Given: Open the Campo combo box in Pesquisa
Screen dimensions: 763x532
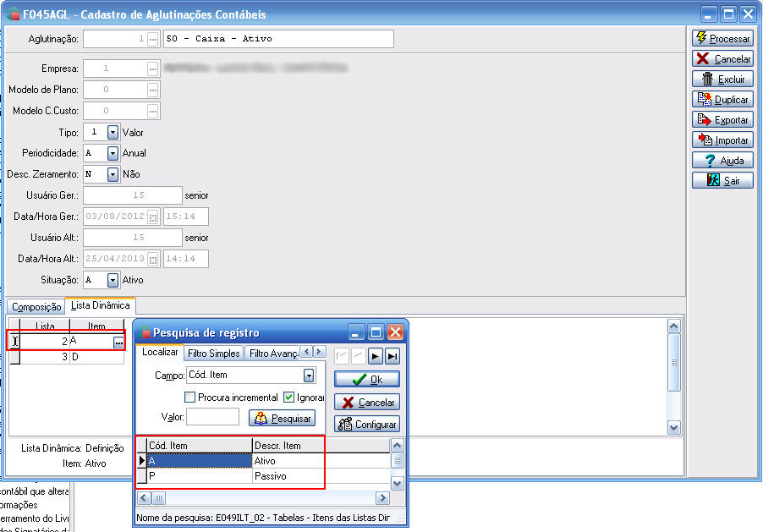Looking at the screenshot, I should [309, 376].
